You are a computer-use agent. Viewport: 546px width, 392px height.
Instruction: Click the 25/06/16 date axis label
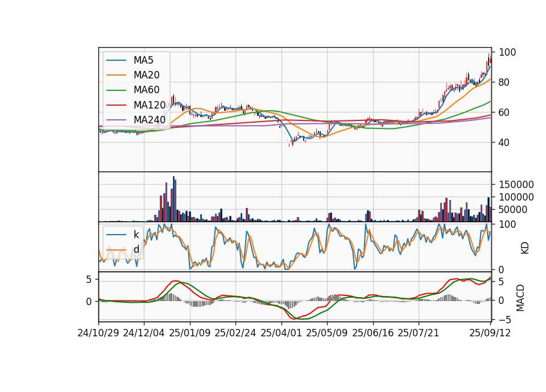pos(373,333)
